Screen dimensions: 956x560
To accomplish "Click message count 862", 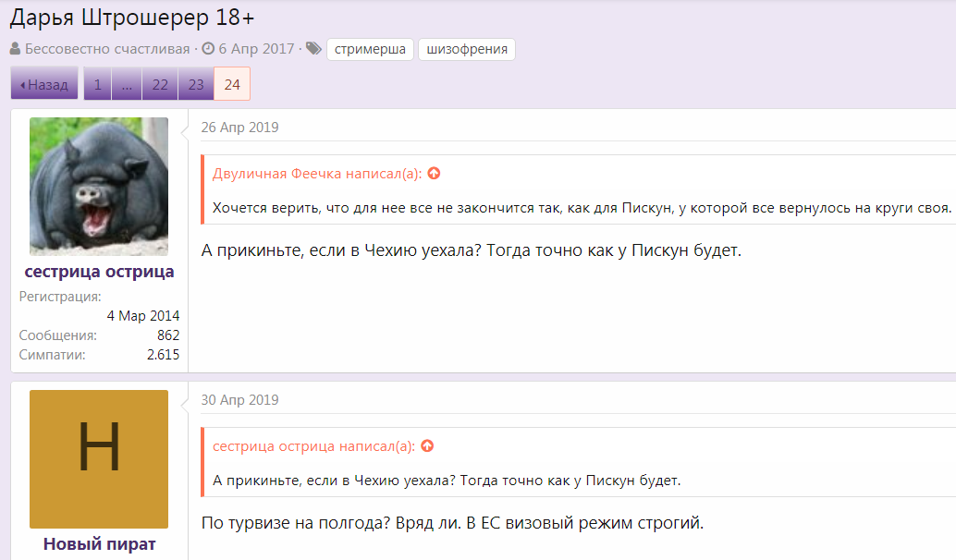I will (x=168, y=335).
